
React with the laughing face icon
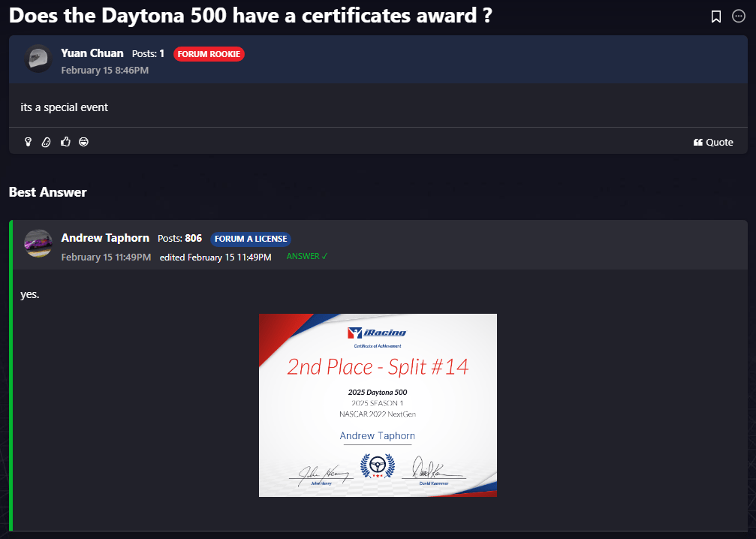click(83, 142)
